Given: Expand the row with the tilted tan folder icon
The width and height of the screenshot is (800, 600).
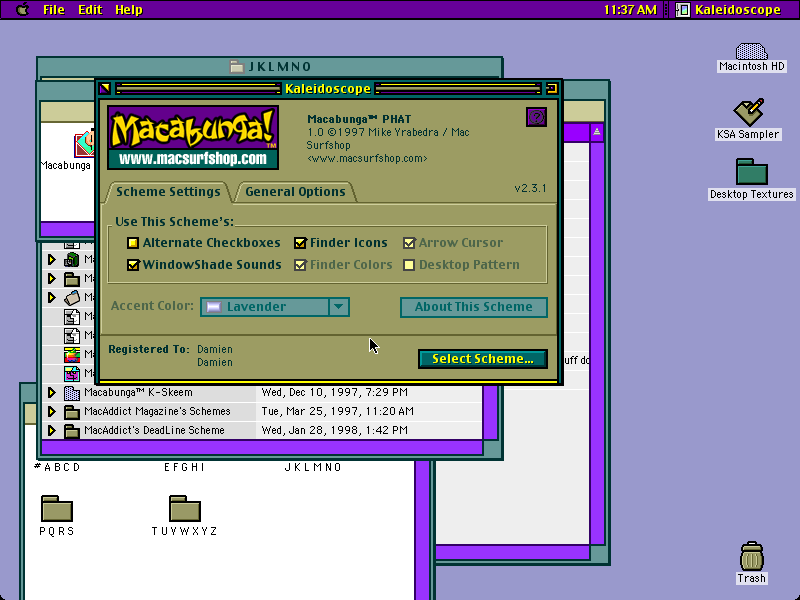Looking at the screenshot, I should (x=52, y=297).
